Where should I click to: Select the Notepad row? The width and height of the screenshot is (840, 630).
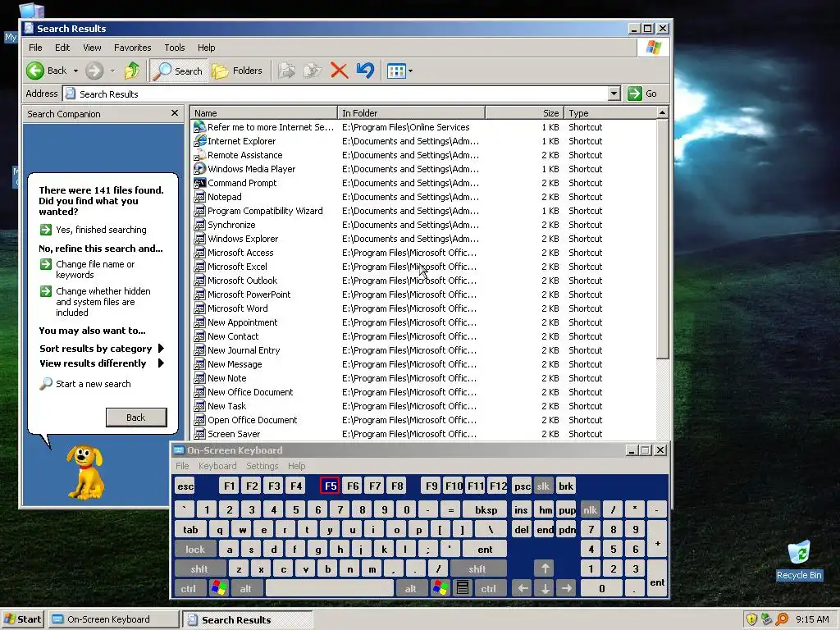[423, 197]
